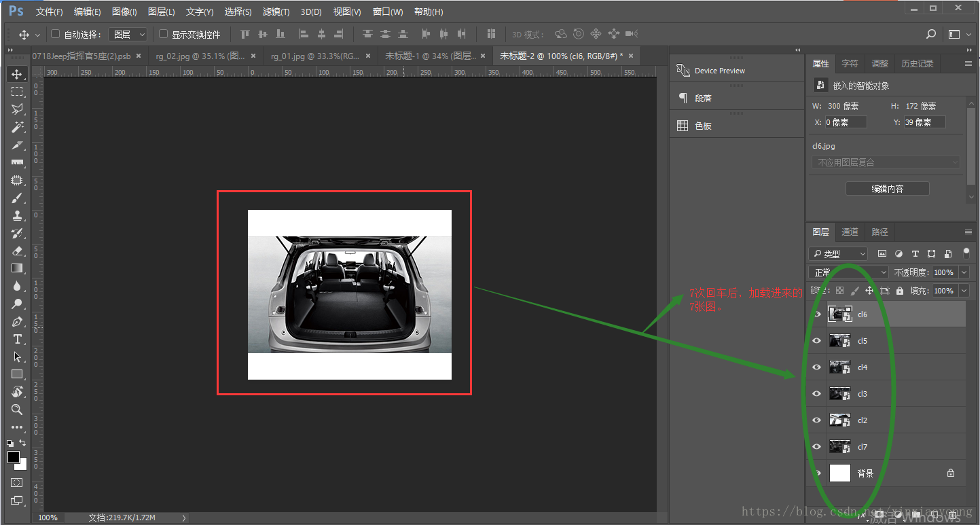The image size is (980, 525).
Task: Enable Show Transform Controls checkbox
Action: coord(163,34)
